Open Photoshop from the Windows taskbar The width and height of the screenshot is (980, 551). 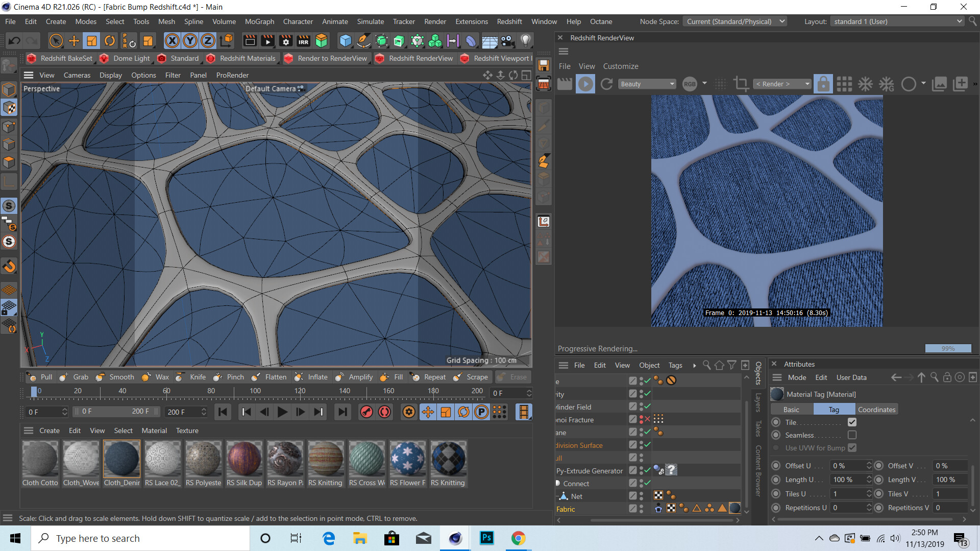486,538
